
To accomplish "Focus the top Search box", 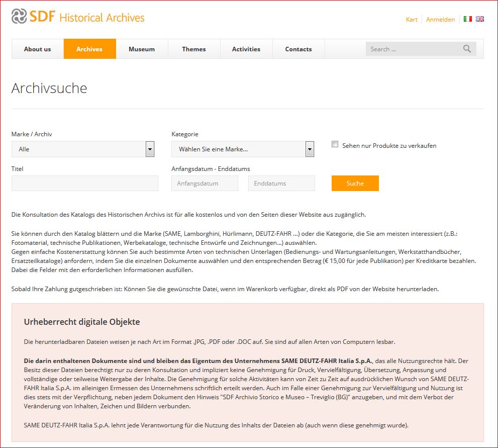I will point(412,49).
